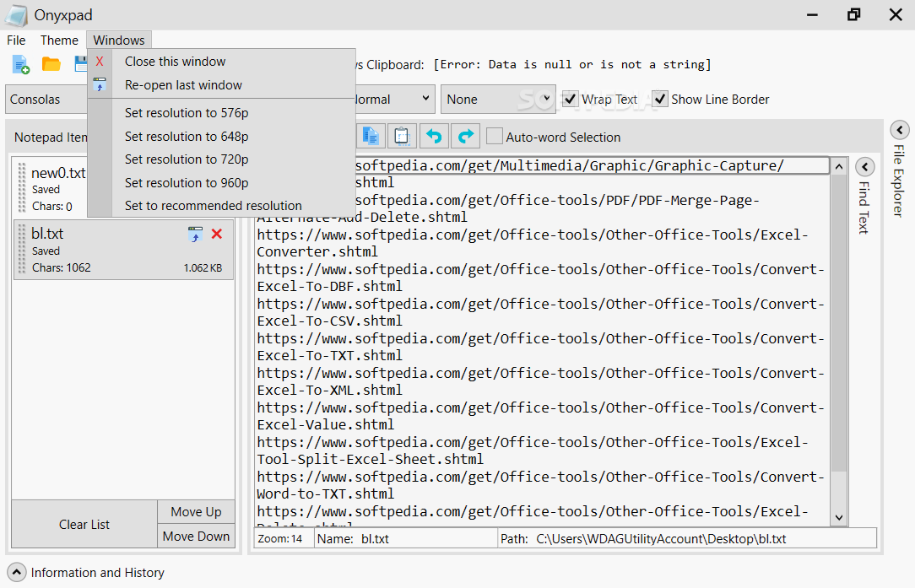Select Set resolution to 648p
This screenshot has width=915, height=588.
coord(222,136)
